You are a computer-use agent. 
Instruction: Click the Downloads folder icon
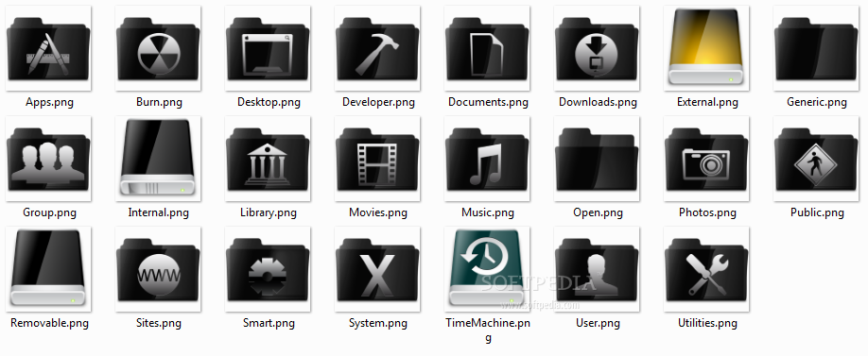(597, 48)
